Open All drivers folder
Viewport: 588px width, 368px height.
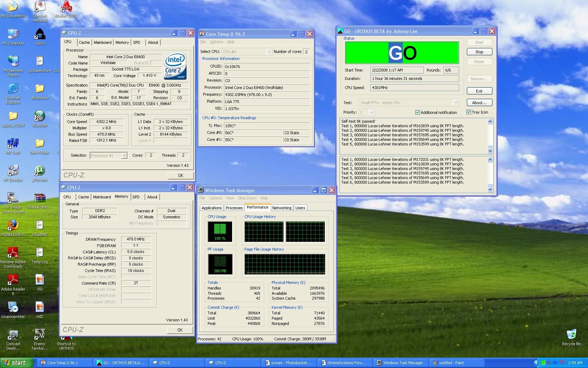pyautogui.click(x=40, y=91)
